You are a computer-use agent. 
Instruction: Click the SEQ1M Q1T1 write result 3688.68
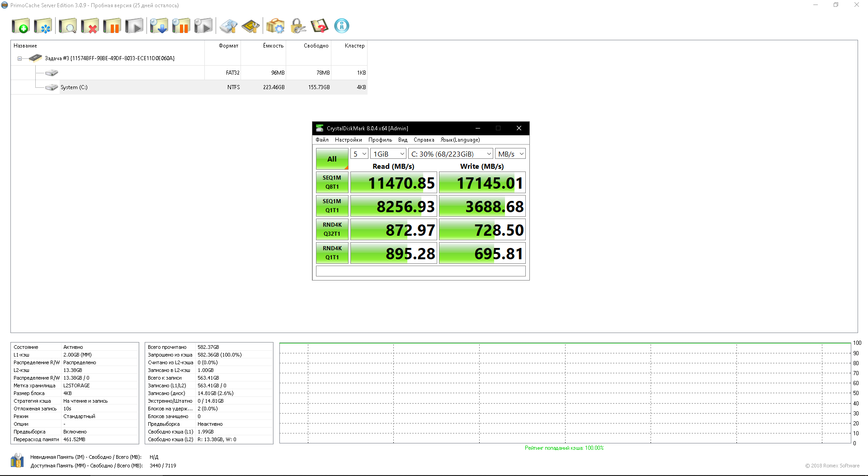[482, 206]
